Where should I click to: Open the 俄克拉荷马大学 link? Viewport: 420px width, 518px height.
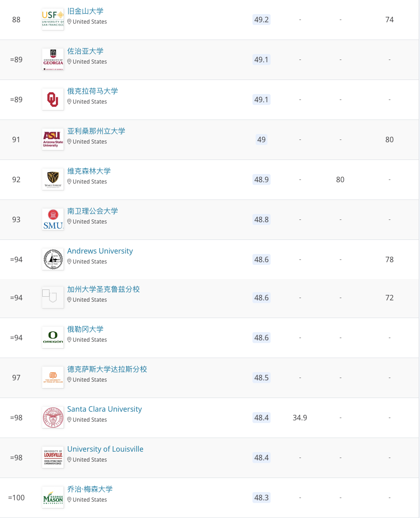(x=93, y=91)
